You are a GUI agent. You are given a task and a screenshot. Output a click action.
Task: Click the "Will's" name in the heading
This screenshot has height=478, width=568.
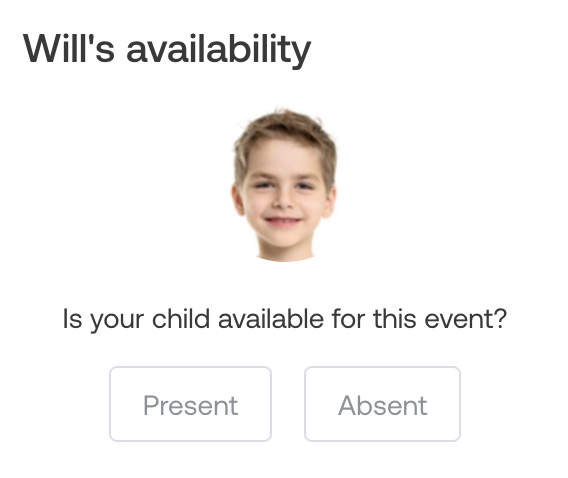pos(69,48)
